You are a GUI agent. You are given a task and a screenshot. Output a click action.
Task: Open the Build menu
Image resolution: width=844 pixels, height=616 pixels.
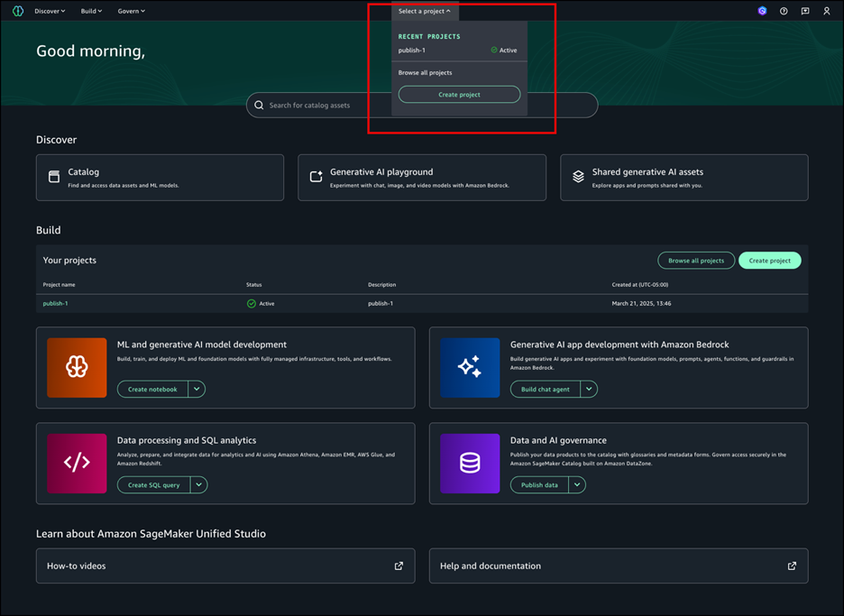(x=91, y=11)
